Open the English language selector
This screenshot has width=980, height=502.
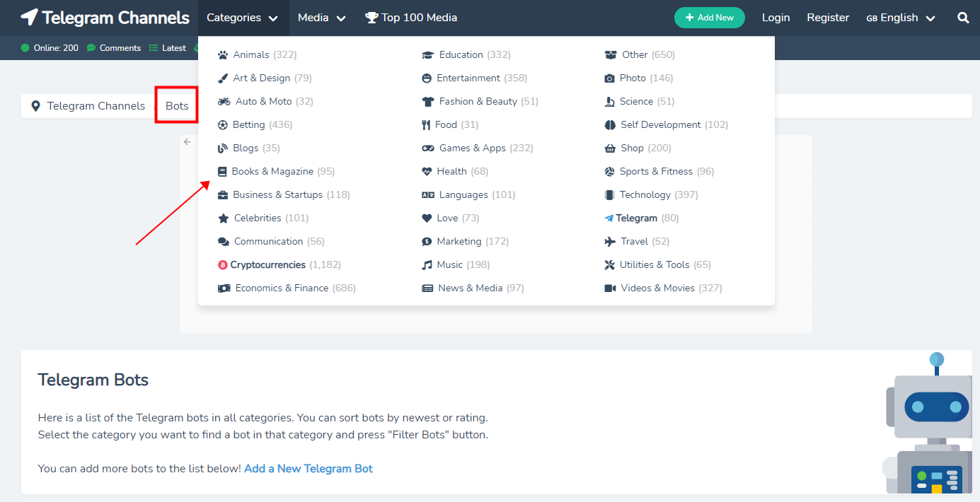[899, 18]
